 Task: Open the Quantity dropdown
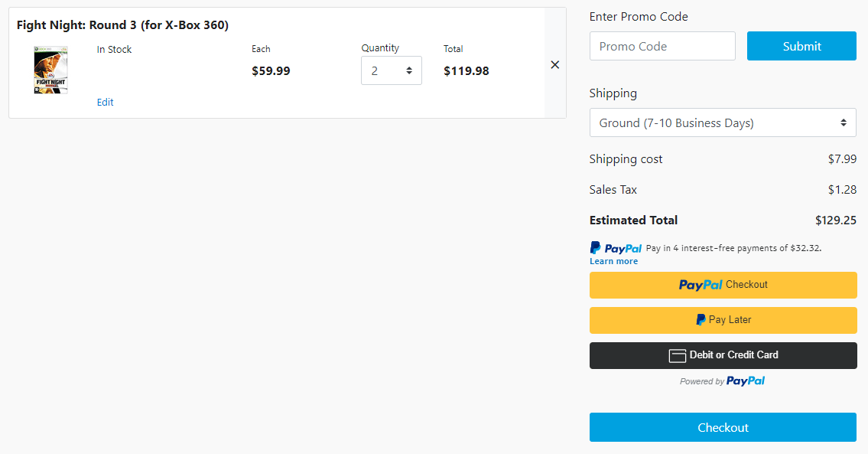click(391, 70)
